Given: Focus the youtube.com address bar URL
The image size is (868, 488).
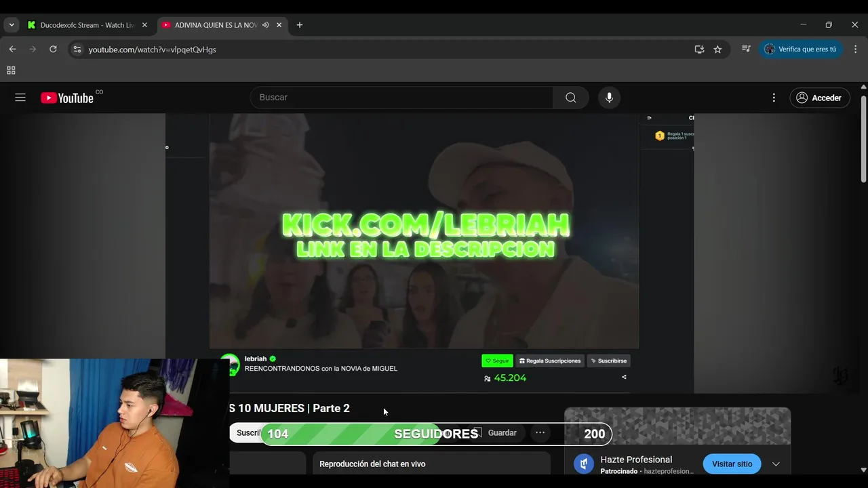Looking at the screenshot, I should (x=153, y=49).
